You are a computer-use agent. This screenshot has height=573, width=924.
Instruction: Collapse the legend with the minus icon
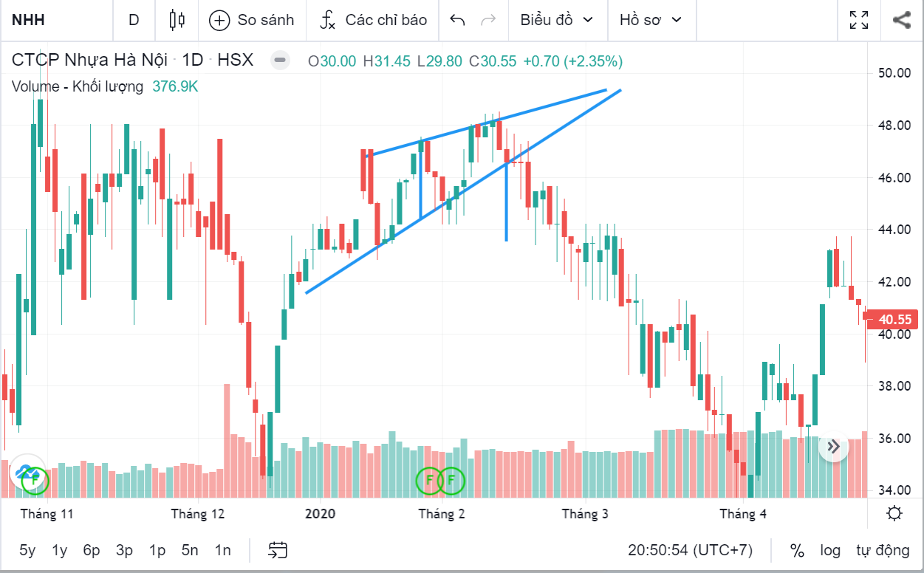point(280,61)
